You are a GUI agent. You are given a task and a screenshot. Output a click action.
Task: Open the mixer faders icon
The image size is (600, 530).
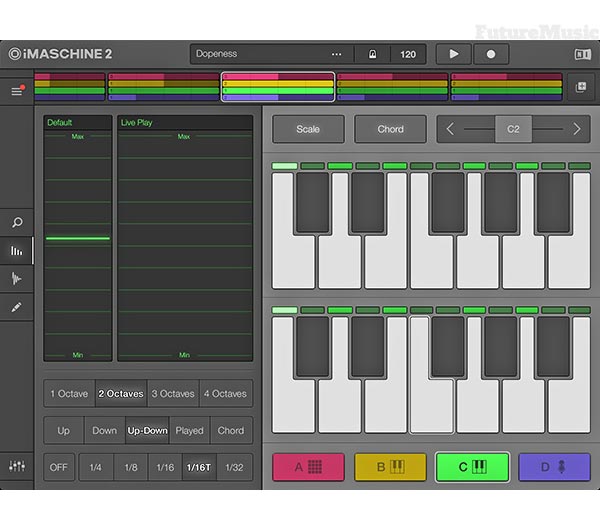click(x=17, y=466)
